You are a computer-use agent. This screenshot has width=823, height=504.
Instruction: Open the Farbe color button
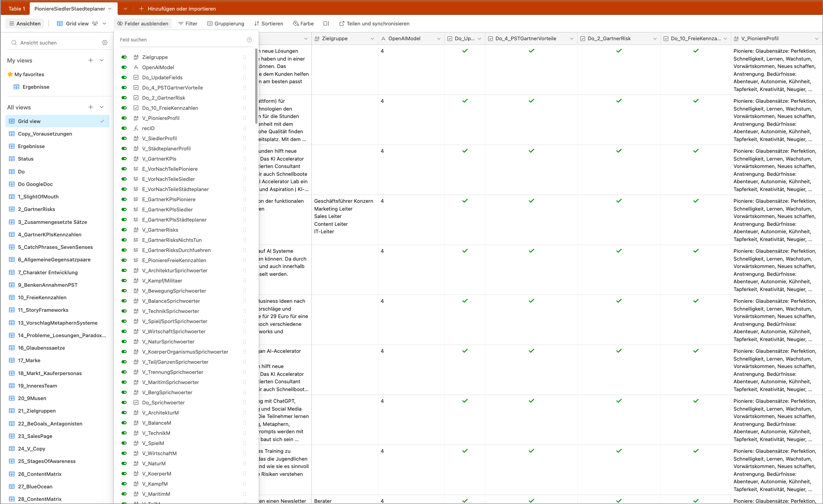[x=303, y=23]
